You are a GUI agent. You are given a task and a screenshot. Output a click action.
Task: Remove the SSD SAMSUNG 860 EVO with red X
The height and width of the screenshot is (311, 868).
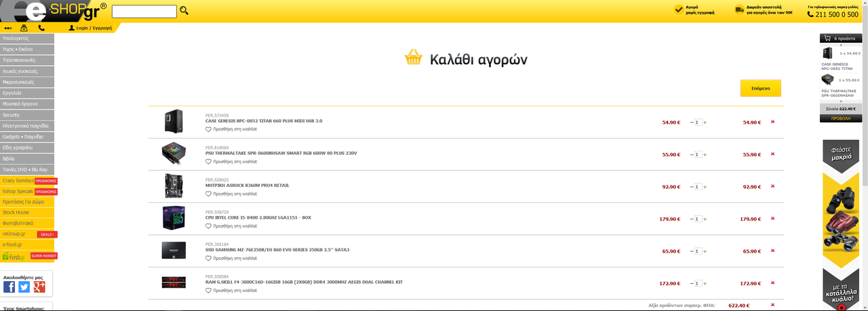click(x=772, y=251)
